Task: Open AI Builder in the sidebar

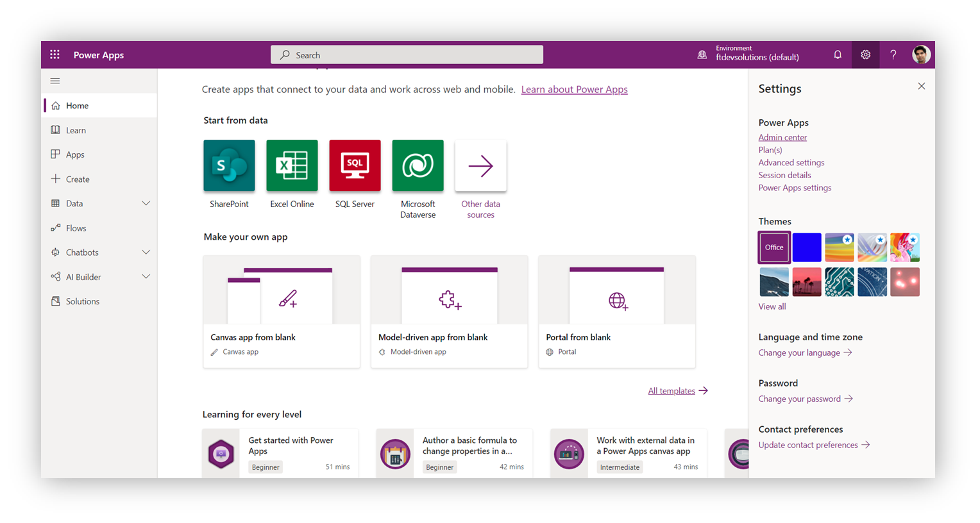Action: (x=83, y=277)
